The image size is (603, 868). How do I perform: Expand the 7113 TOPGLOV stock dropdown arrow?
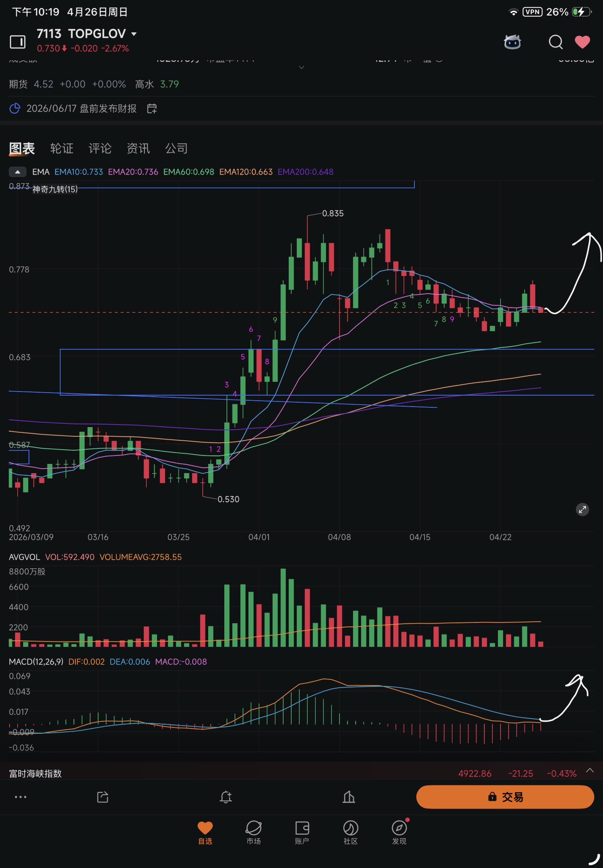pyautogui.click(x=134, y=34)
